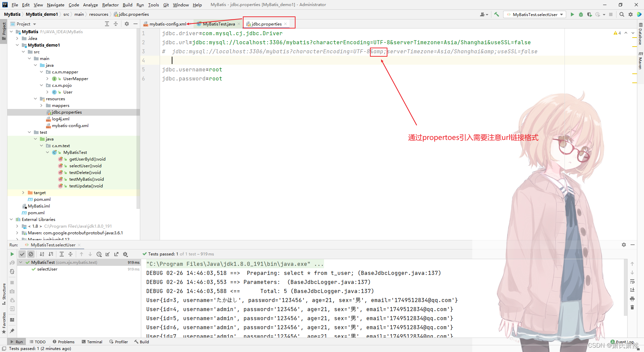Open the Refactor menu
Viewport: 644px width, 352px height.
[x=110, y=5]
